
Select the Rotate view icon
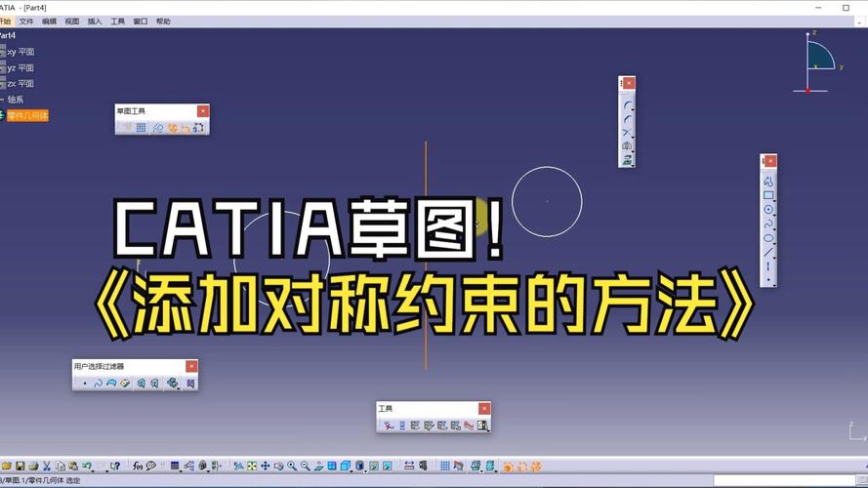(x=278, y=466)
